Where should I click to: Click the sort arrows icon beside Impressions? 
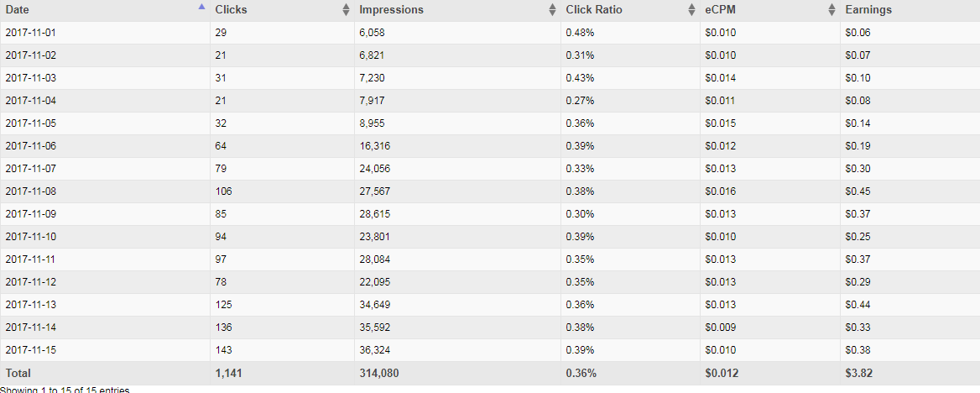(x=552, y=10)
